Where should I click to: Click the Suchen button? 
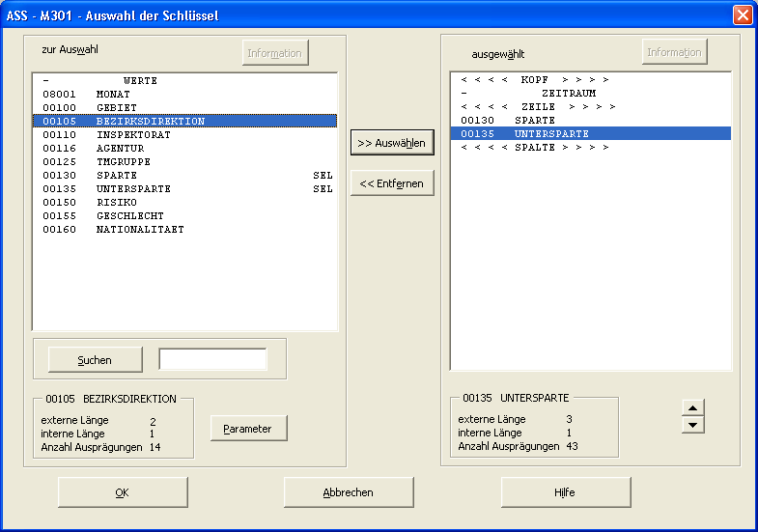95,360
